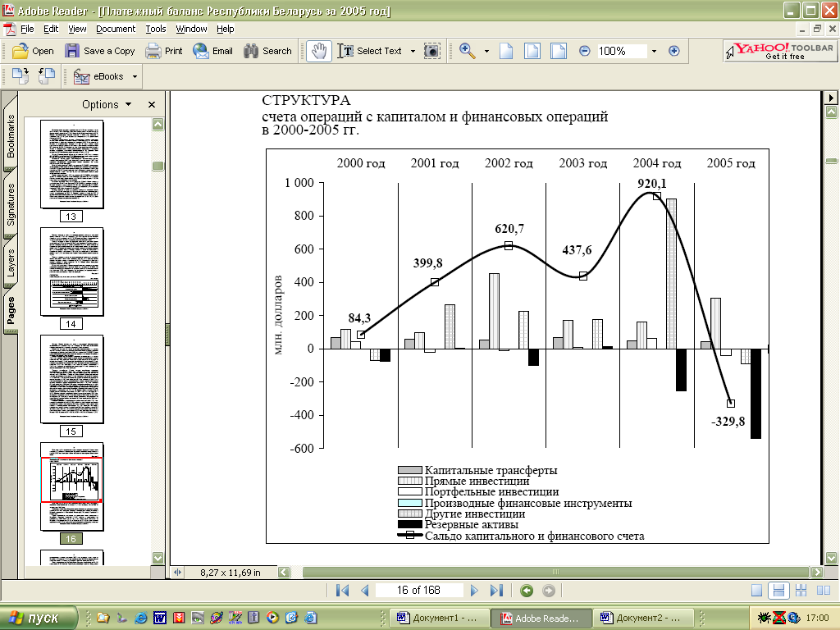Rotate the page counterclockwise
Screen dimensions: 840x630
pos(47,76)
